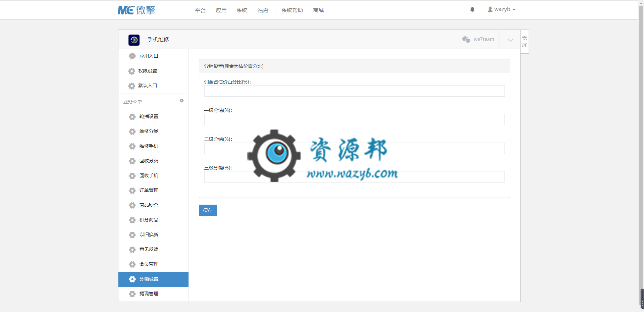Click the 手机维修 app icon
644x312 pixels.
click(x=134, y=40)
